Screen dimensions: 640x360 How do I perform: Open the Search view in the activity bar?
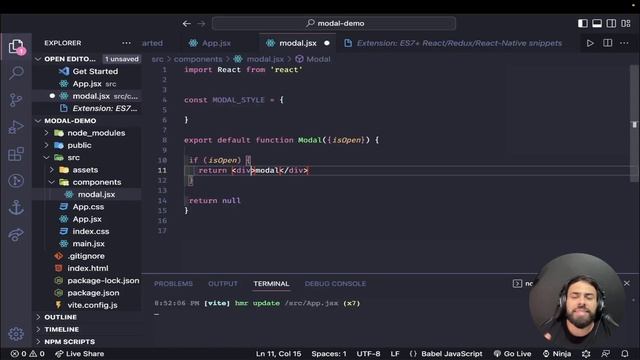coord(16,73)
